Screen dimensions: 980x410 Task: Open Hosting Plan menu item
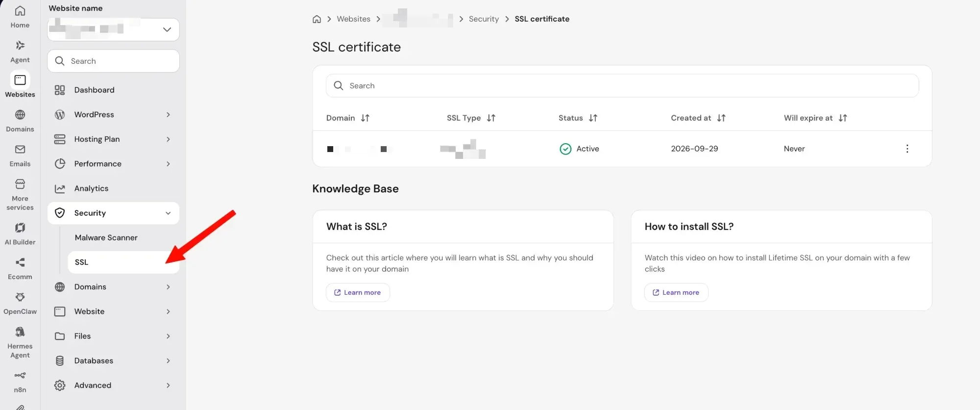(113, 139)
